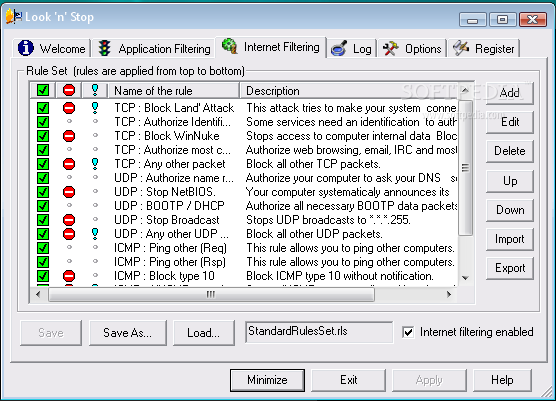Toggle Internet filtering enabled checkbox
The image size is (556, 401).
(x=408, y=332)
